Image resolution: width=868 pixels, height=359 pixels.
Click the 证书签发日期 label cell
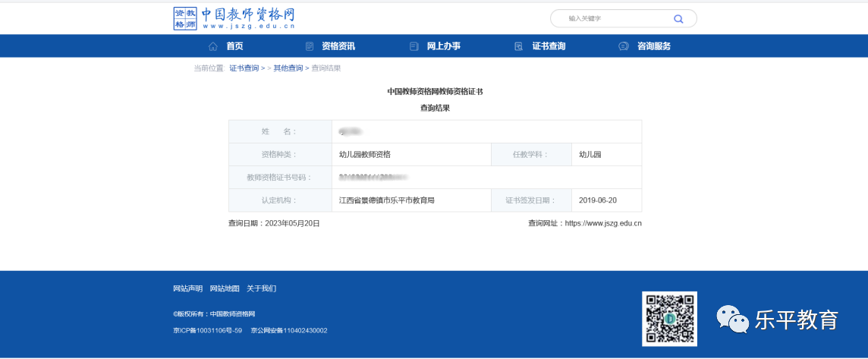pyautogui.click(x=531, y=200)
